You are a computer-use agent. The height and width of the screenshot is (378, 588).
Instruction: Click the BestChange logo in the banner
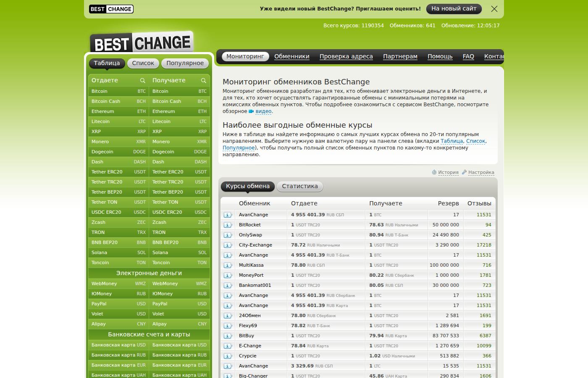pyautogui.click(x=111, y=9)
